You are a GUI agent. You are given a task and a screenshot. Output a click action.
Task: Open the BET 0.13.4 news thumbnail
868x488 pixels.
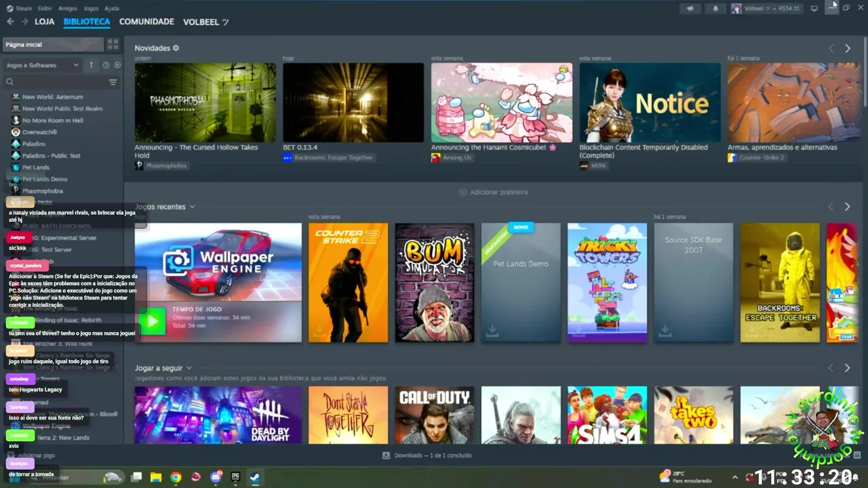pos(353,102)
